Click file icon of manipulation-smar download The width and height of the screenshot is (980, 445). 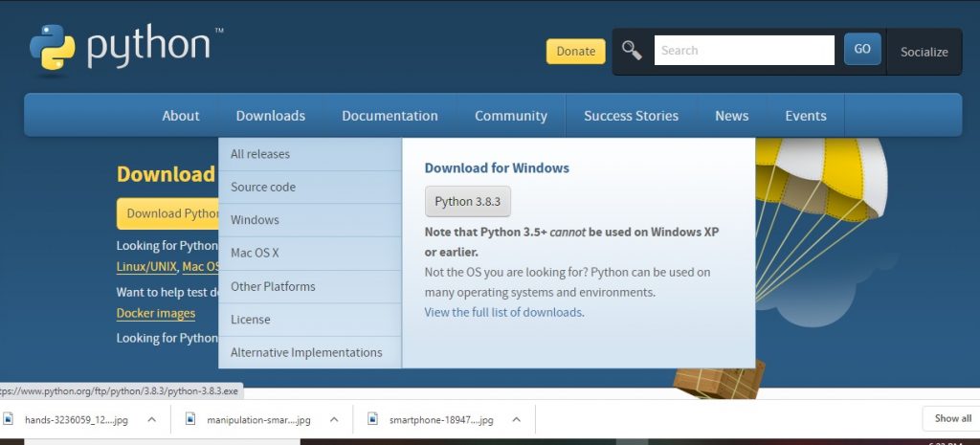pos(190,419)
